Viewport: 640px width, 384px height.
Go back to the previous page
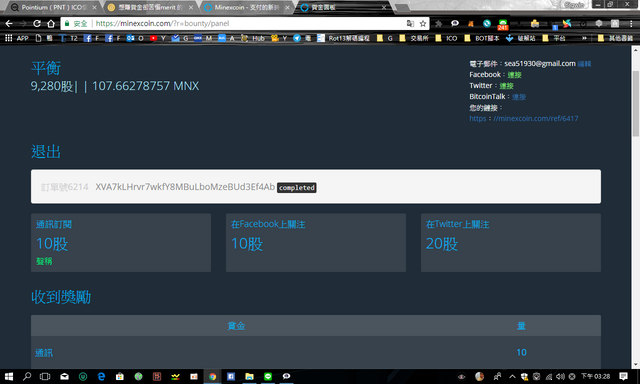click(9, 24)
